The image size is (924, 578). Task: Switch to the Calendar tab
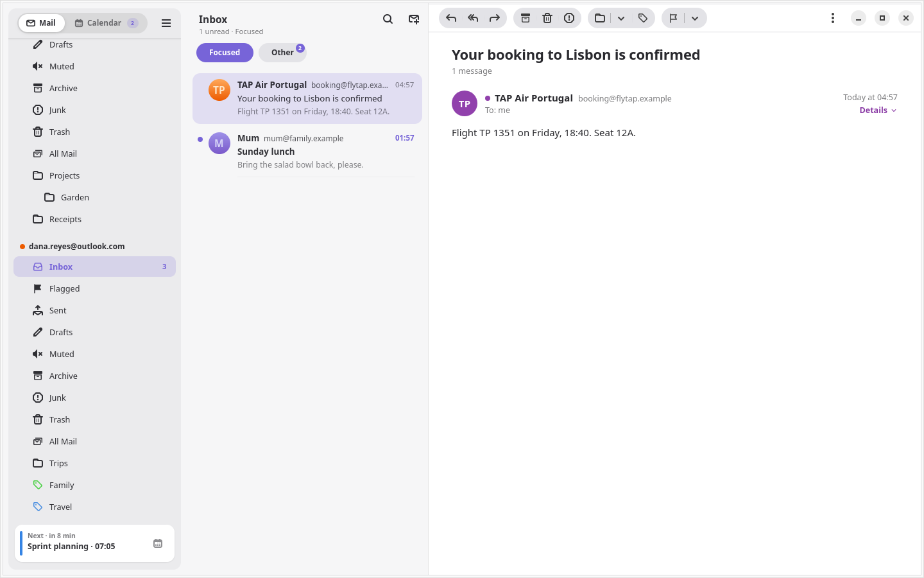pos(106,23)
